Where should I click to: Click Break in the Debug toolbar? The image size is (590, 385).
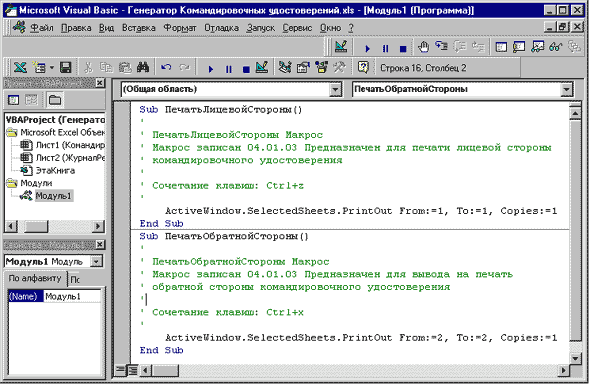[x=385, y=49]
